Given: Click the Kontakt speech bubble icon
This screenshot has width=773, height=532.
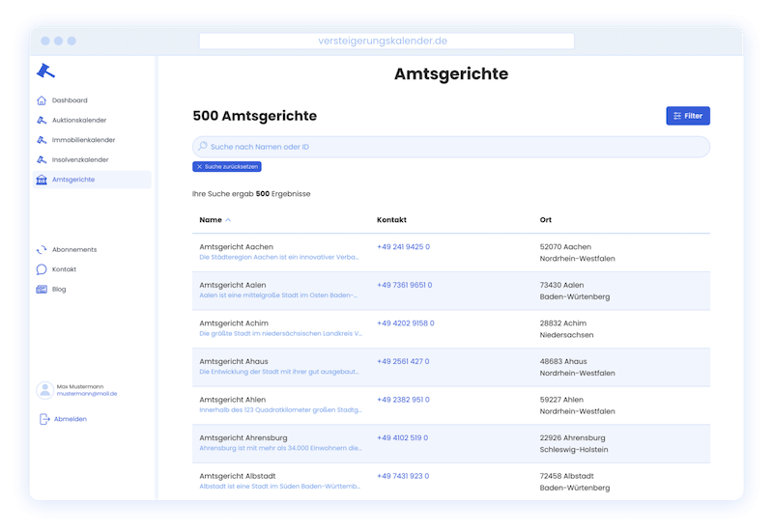Looking at the screenshot, I should (x=42, y=269).
